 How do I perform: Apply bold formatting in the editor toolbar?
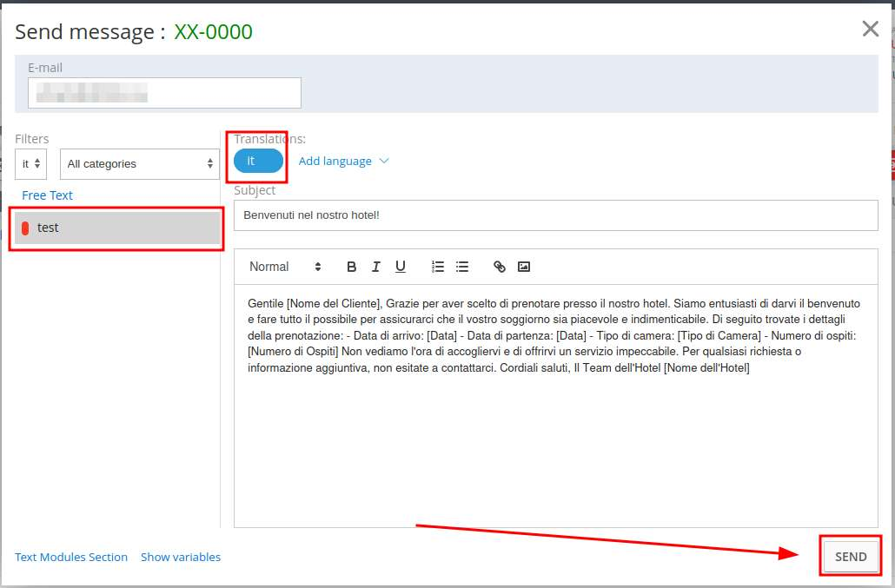click(352, 267)
